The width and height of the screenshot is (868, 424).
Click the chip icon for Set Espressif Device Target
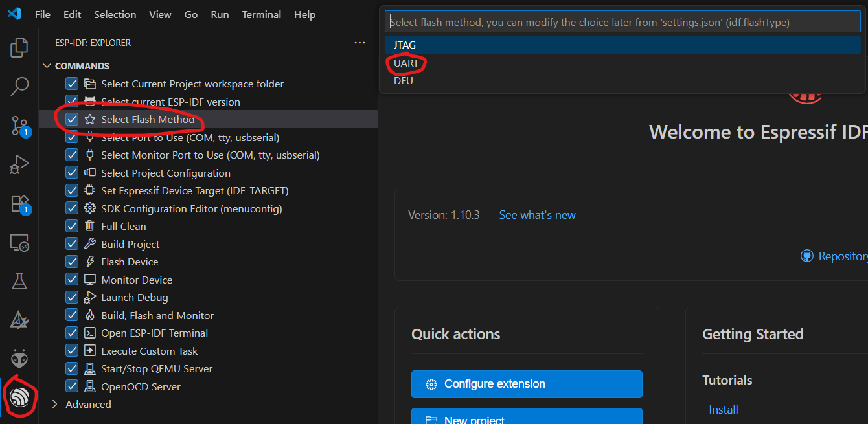[90, 191]
